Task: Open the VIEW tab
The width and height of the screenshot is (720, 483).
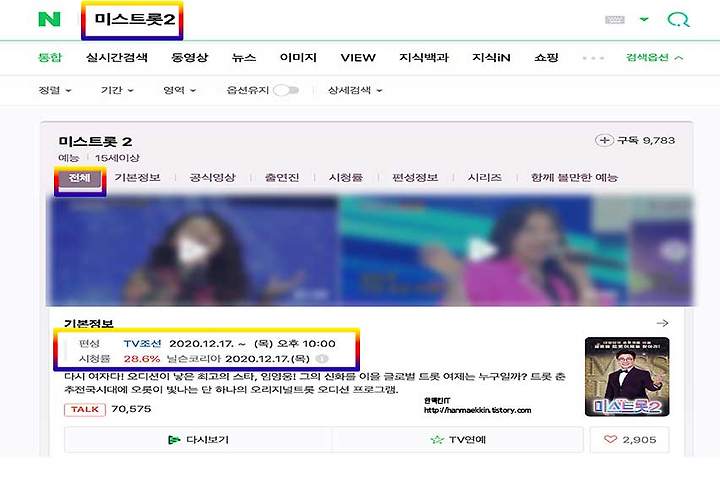Action: pos(358,57)
